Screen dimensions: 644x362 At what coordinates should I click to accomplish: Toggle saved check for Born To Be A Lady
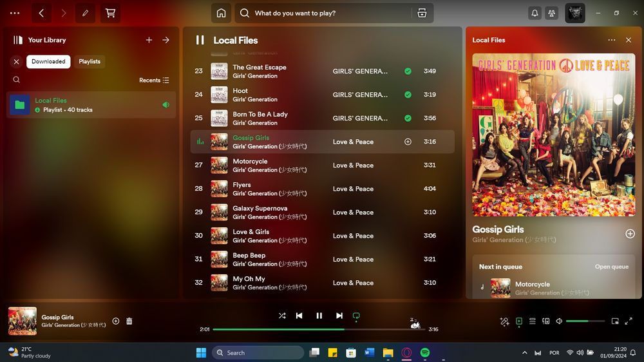[408, 118]
